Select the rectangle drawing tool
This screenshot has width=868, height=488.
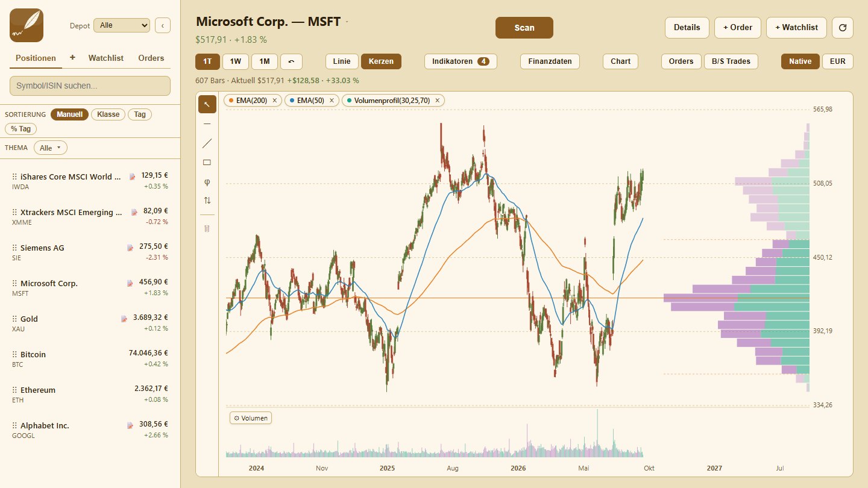pos(207,162)
